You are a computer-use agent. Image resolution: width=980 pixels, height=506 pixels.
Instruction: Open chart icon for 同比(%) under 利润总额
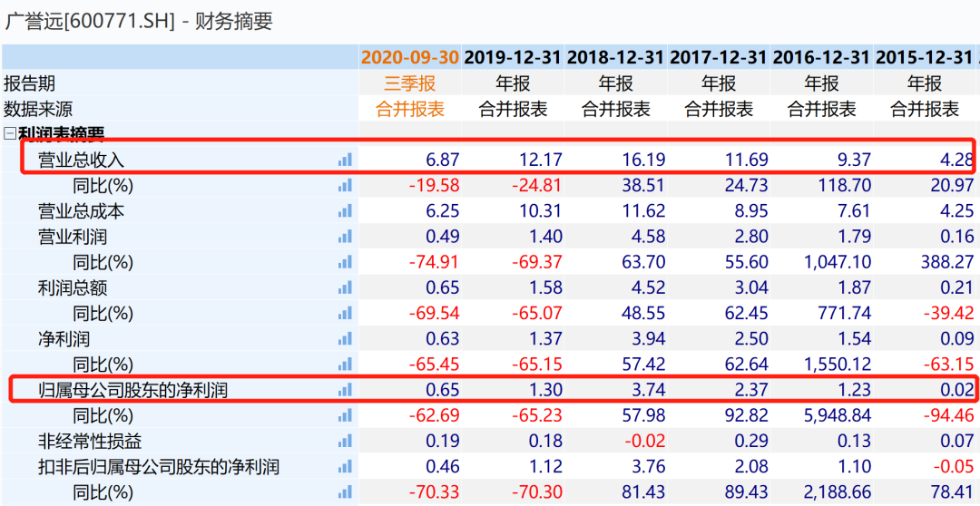[345, 314]
